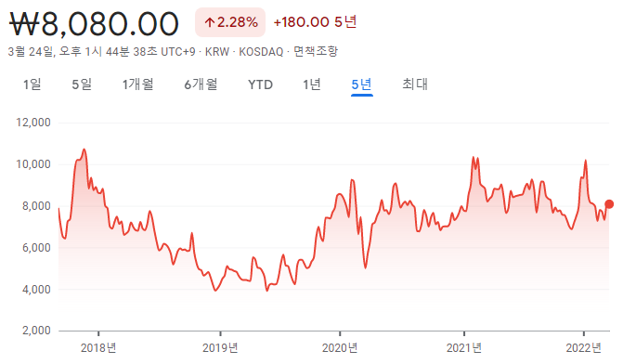The image size is (623, 364).
Task: Click the 2018년 x-axis label
Action: (98, 348)
